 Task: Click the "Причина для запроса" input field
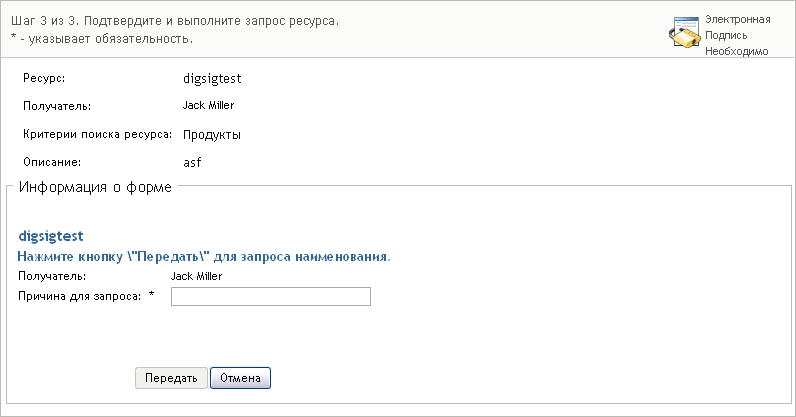click(271, 296)
